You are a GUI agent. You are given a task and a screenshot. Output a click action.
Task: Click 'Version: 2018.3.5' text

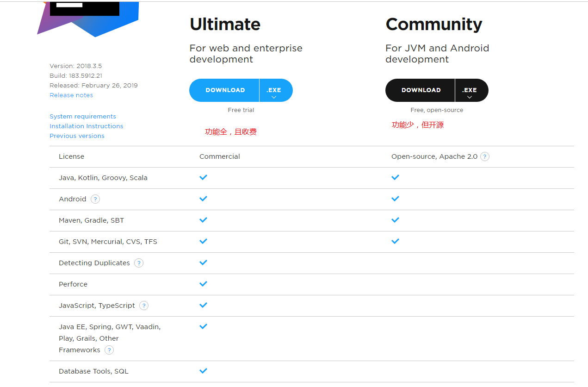[x=76, y=66]
